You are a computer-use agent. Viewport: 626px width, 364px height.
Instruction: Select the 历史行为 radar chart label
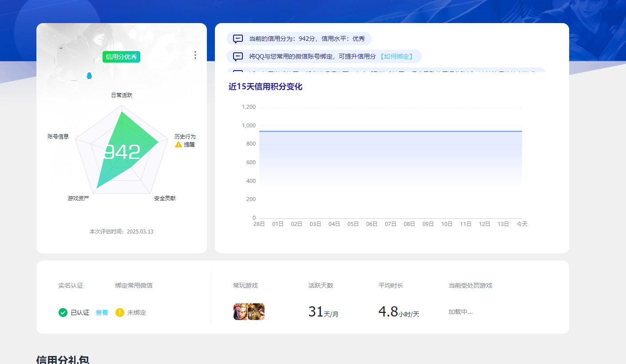coord(185,137)
